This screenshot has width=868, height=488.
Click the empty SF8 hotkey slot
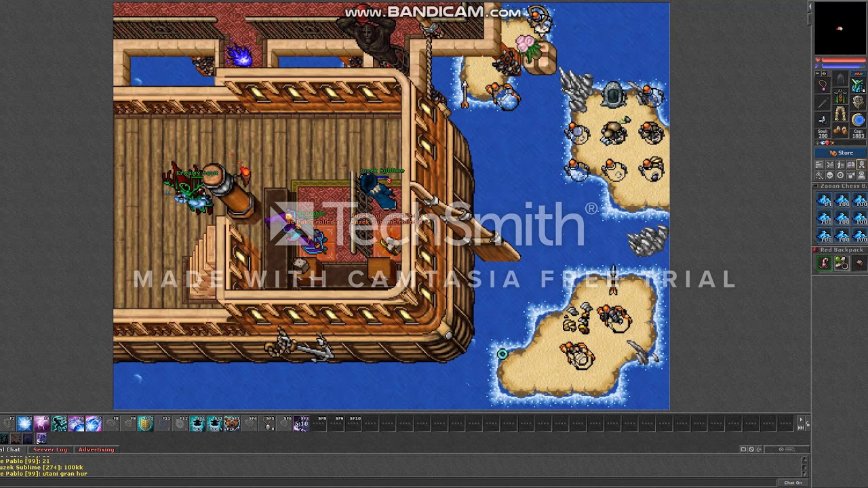click(318, 424)
